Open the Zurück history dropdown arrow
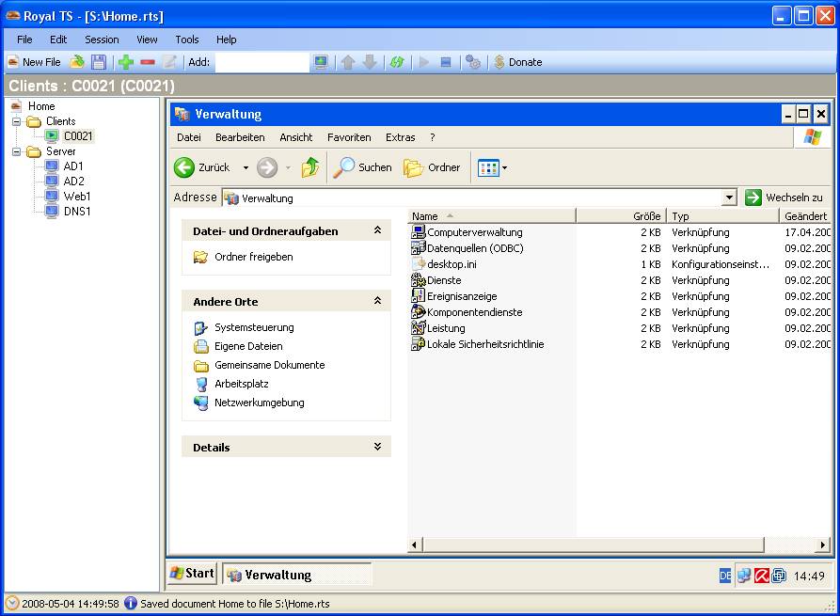840x616 pixels. (x=246, y=167)
